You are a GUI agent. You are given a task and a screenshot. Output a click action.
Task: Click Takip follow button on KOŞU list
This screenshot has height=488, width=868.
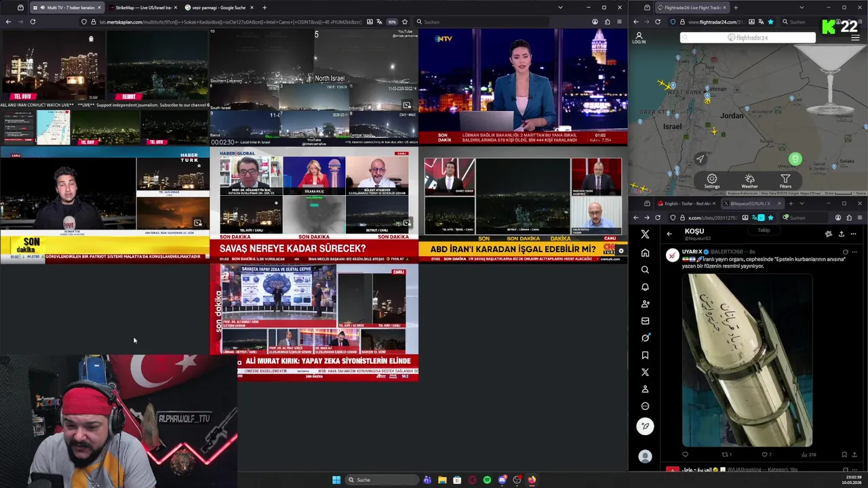point(764,230)
